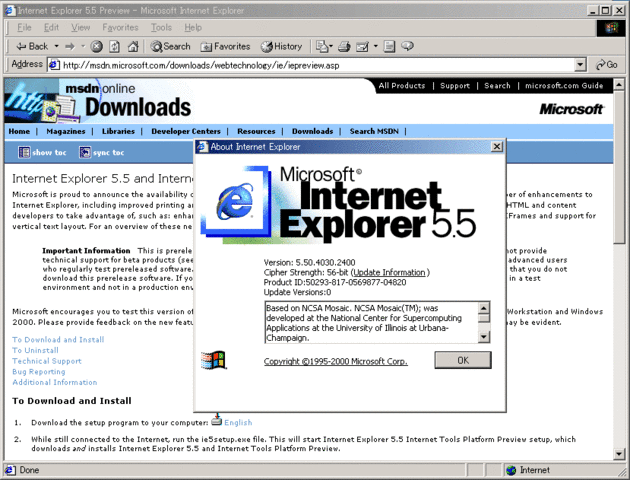Click OK in About dialog
630x480 pixels.
coord(463,360)
